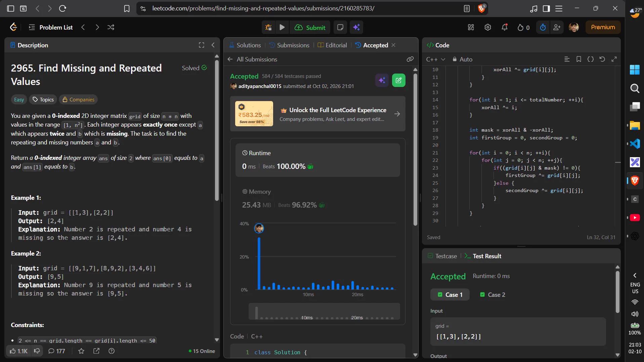Viewport: 644px width, 362px height.
Task: Like the problem (1.1K thumbs up)
Action: (18, 351)
